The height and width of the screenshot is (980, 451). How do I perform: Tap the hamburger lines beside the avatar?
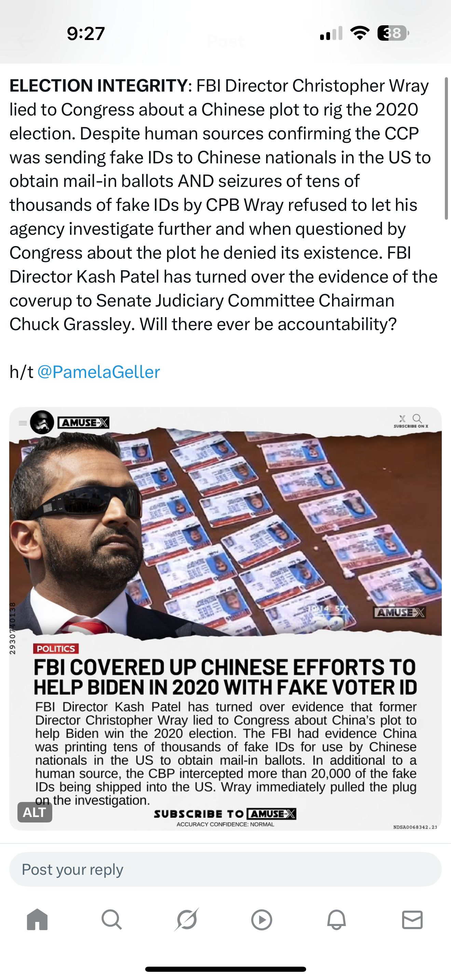[23, 423]
